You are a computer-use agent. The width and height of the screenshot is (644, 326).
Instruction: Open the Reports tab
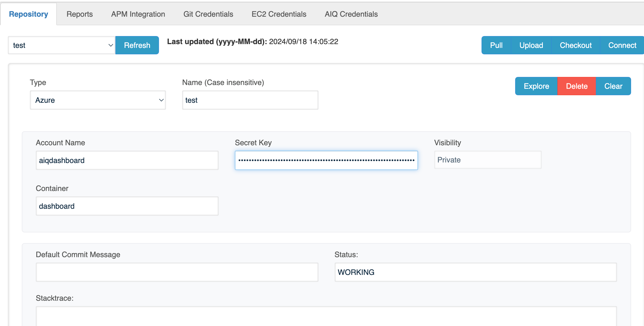pos(80,14)
